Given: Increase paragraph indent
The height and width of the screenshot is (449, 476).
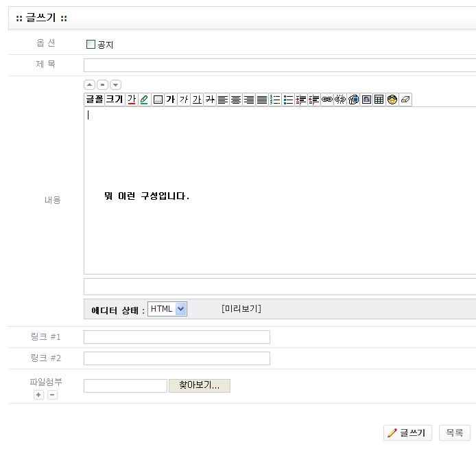Looking at the screenshot, I should (x=301, y=100).
